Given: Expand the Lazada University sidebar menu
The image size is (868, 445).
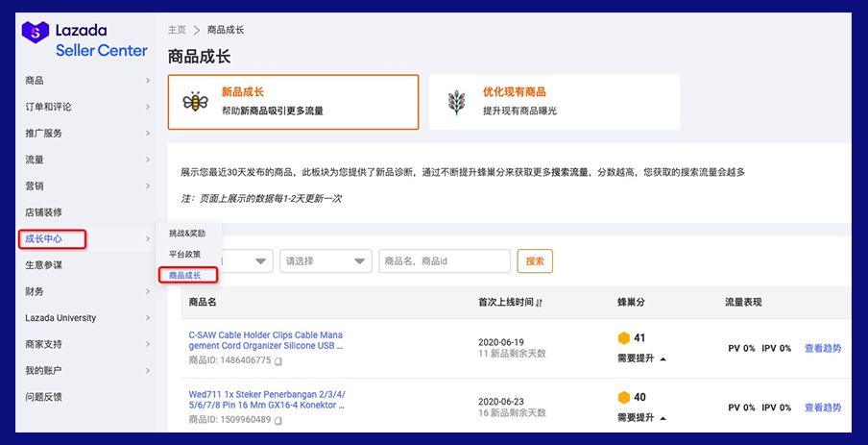Looking at the screenshot, I should coord(148,318).
